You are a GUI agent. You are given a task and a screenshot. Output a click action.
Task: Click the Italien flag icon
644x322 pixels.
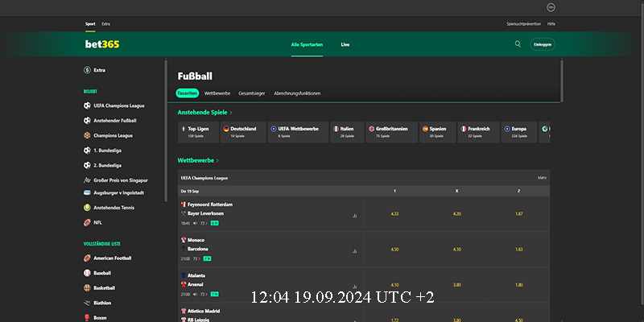pos(336,129)
